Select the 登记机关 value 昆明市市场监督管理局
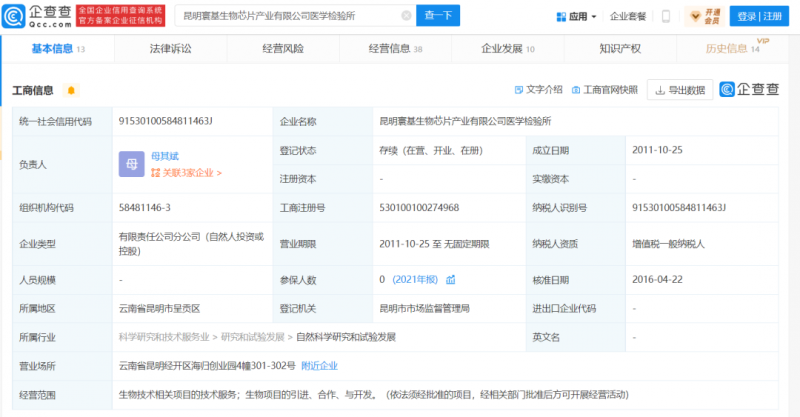This screenshot has height=417, width=800. coord(424,308)
